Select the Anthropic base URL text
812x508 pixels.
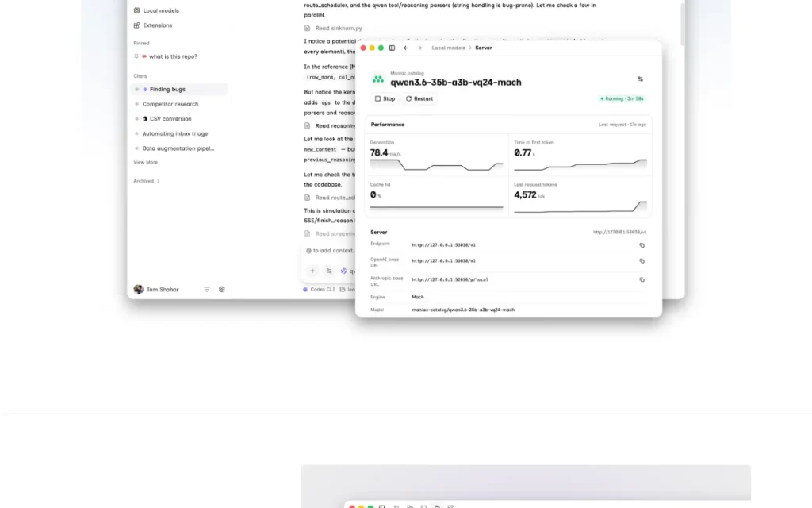[x=450, y=280]
